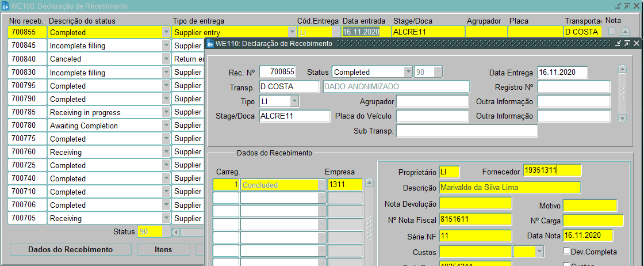Open status dropdown for receipt 700840 Canceled
Viewport: 644px width, 266px height.
click(166, 59)
